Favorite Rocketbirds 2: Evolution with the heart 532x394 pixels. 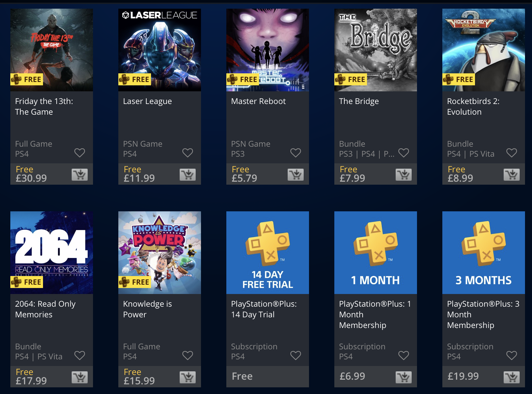click(x=512, y=153)
